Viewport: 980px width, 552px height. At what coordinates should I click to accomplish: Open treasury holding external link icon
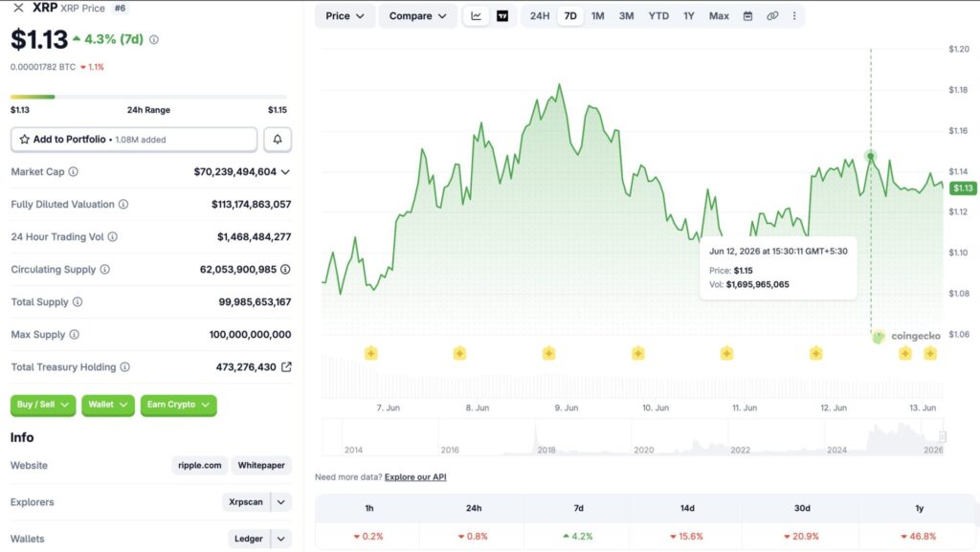click(x=286, y=366)
